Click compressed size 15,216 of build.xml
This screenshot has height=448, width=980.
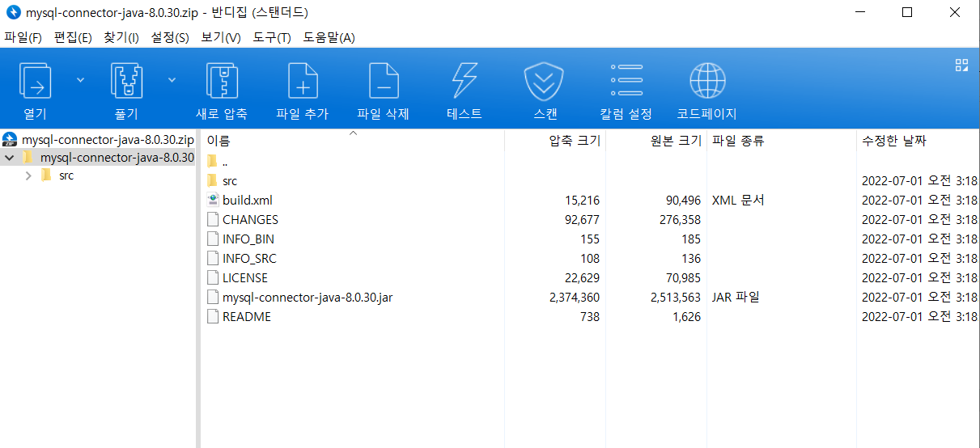tap(582, 201)
